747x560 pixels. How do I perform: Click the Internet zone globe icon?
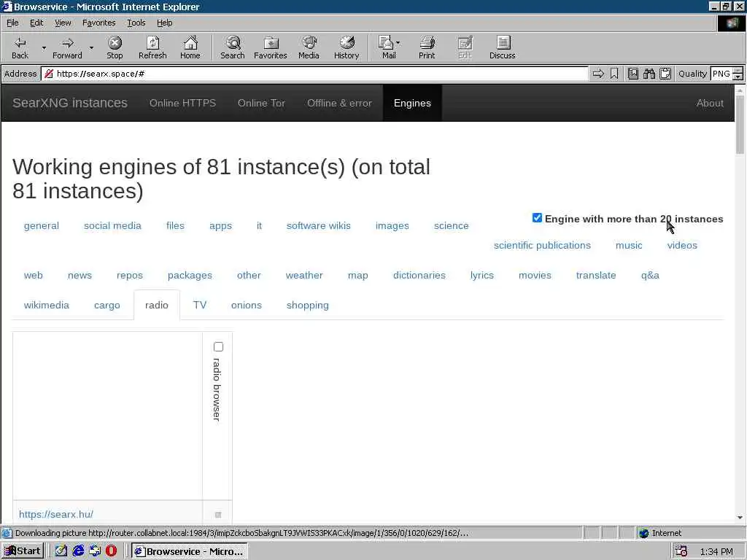[643, 533]
